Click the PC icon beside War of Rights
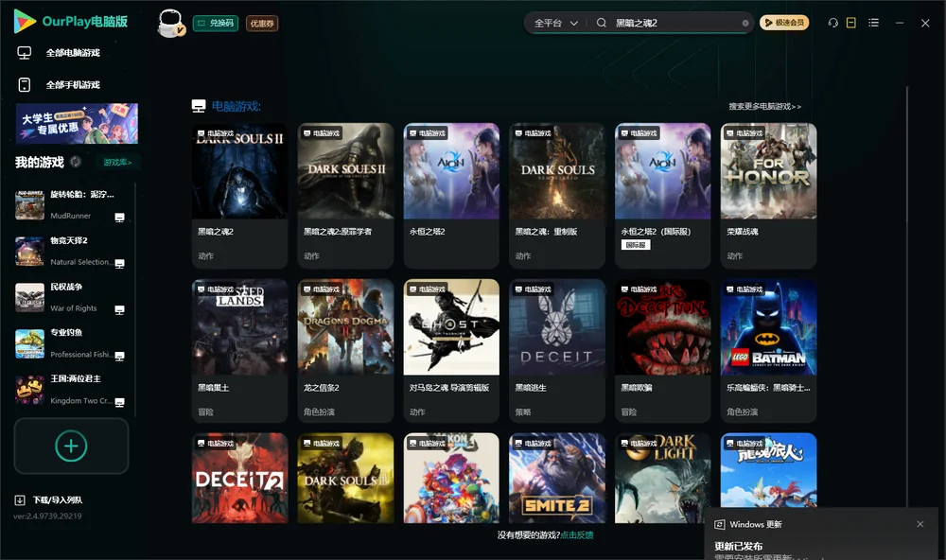The height and width of the screenshot is (560, 946). 119,310
